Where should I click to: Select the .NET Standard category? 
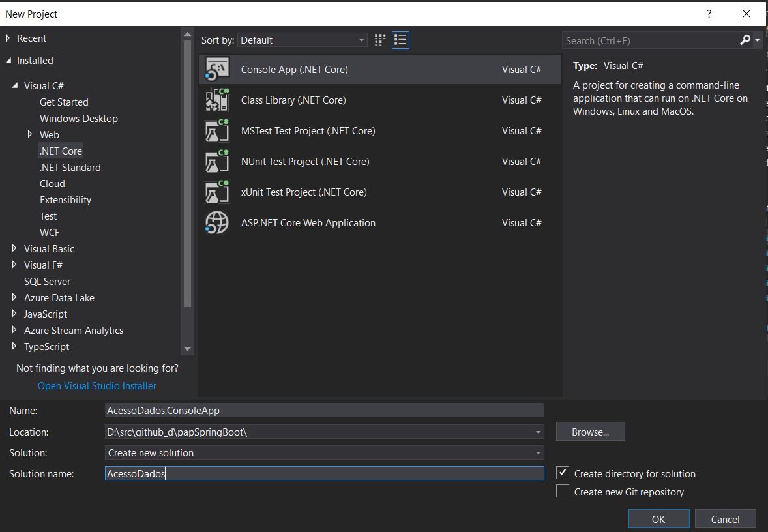tap(70, 168)
